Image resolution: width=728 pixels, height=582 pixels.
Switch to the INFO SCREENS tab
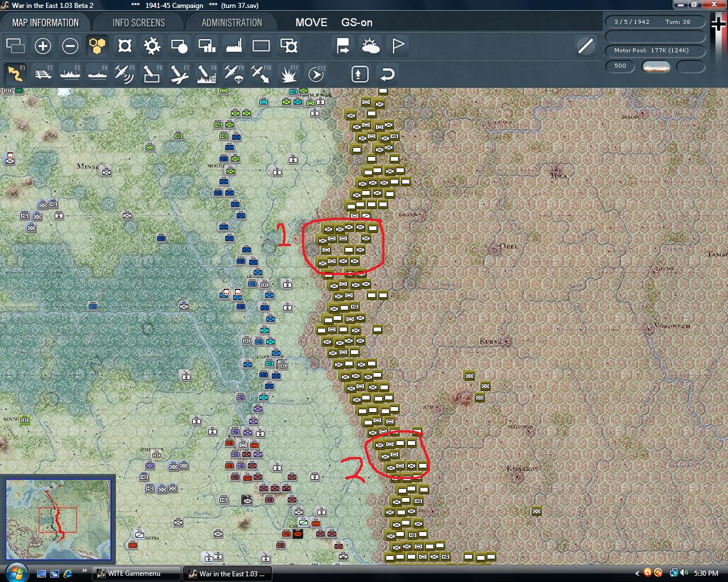tap(138, 23)
